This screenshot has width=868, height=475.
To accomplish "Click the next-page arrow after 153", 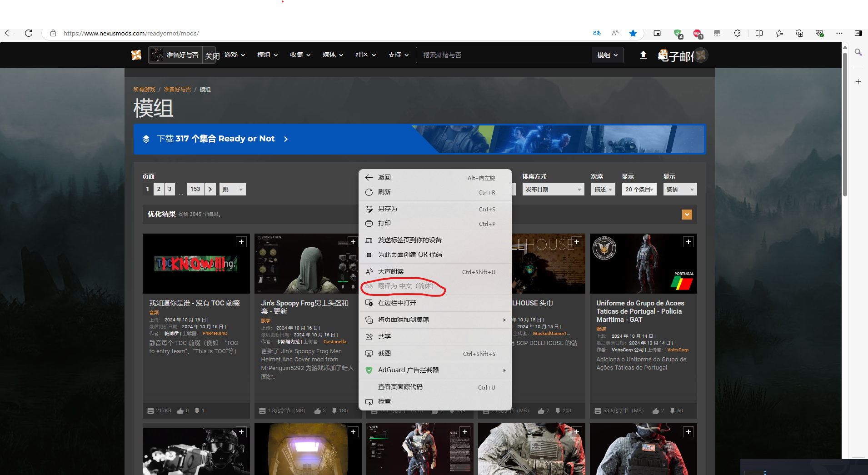I will (210, 189).
